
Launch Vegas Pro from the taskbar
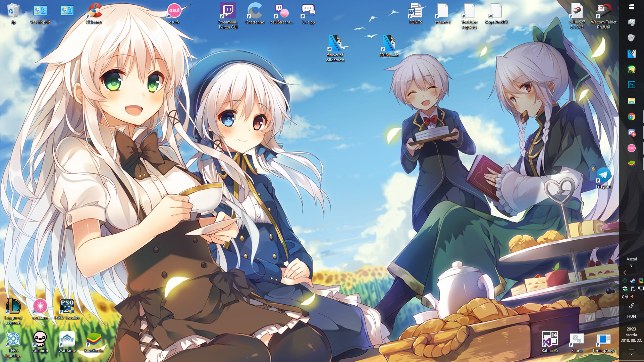tap(632, 53)
